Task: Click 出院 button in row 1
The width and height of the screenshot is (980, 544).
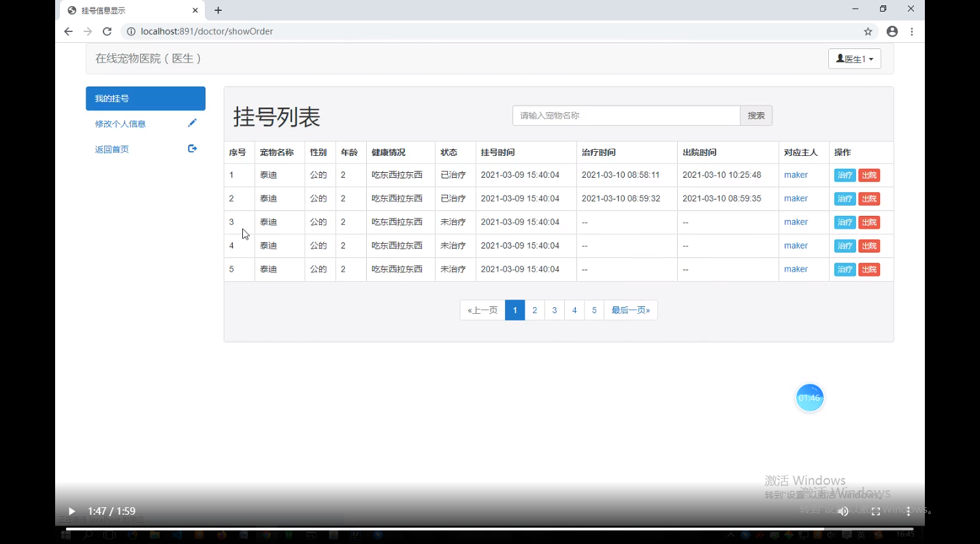Action: click(x=869, y=176)
